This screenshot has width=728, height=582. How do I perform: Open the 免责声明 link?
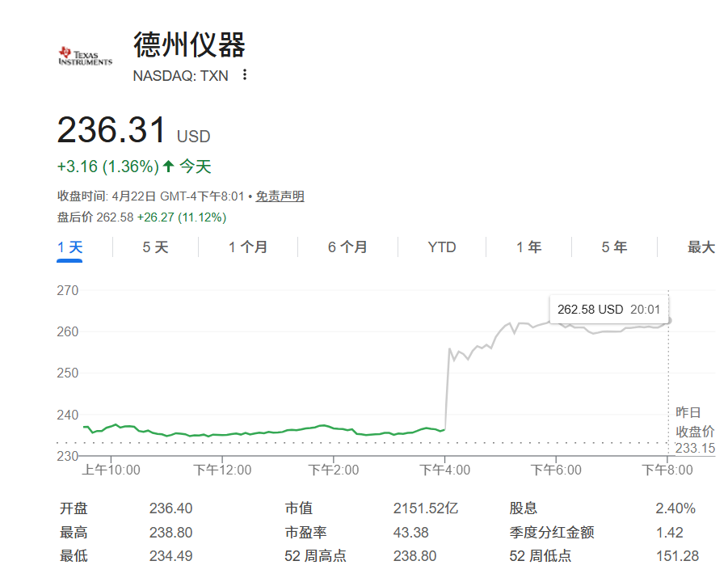(280, 196)
